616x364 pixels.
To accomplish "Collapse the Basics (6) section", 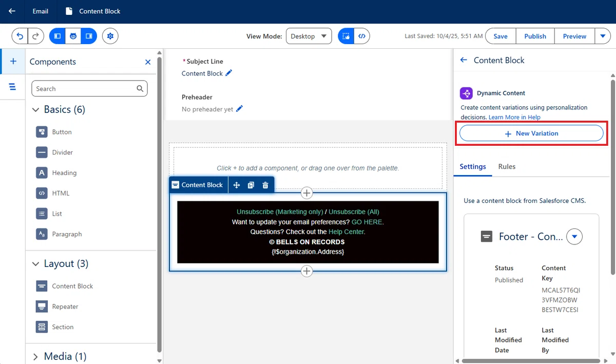I will pyautogui.click(x=35, y=109).
